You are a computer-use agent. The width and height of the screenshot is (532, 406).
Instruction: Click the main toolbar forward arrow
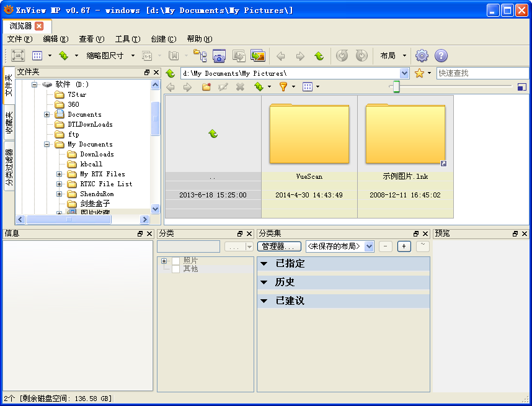pyautogui.click(x=300, y=56)
